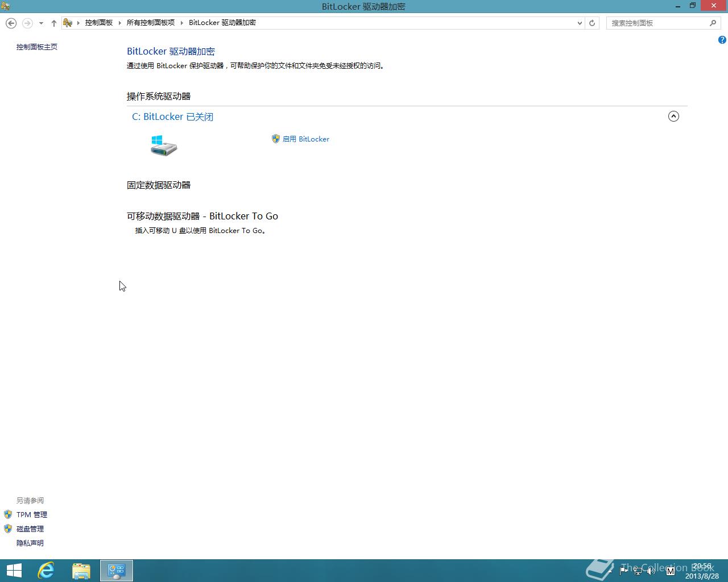The height and width of the screenshot is (582, 728).
Task: Collapse the C: drive section chevron
Action: [673, 117]
